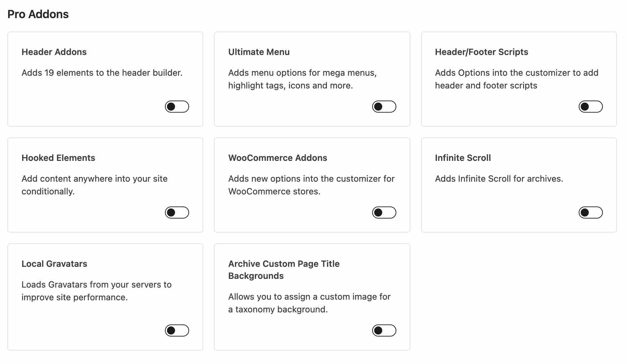
Task: Enable the Header Addons toggle
Action: (177, 107)
